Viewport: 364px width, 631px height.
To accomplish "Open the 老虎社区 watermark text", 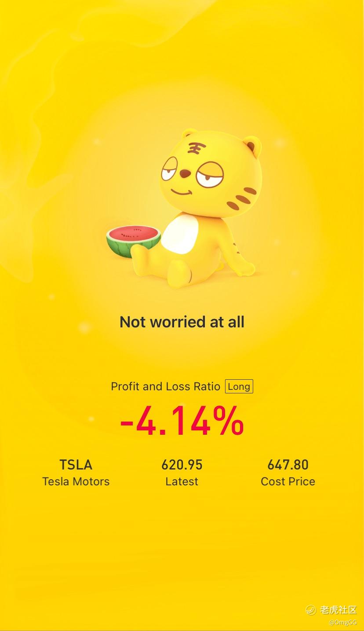I will pyautogui.click(x=339, y=610).
